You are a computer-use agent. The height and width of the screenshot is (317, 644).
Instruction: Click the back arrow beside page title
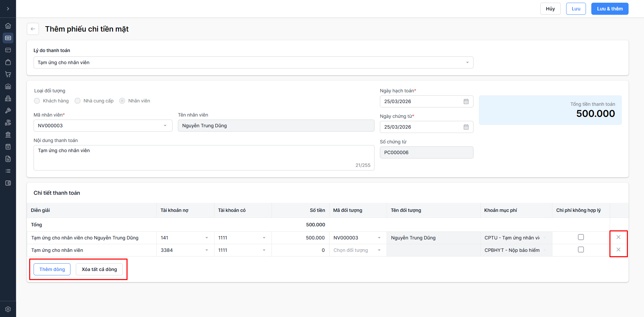(33, 29)
